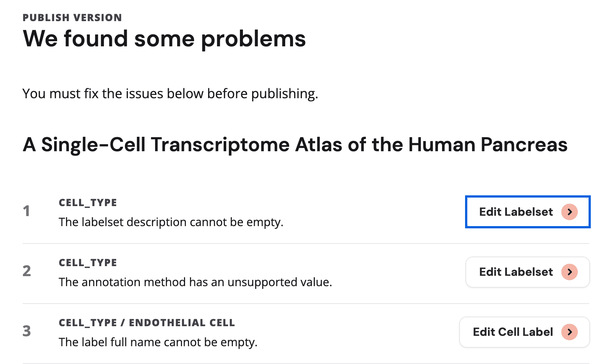Open the highlighted Edit Labelset action for issue 1
606x364 pixels.
click(x=527, y=212)
